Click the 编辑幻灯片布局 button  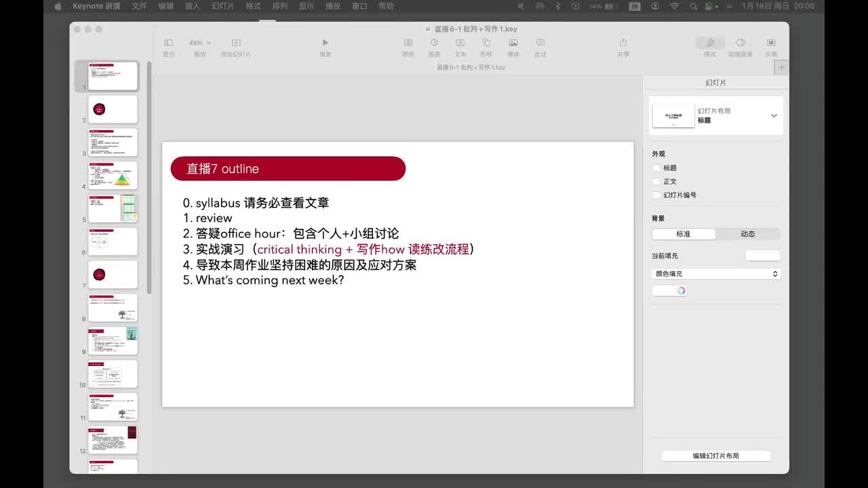[715, 456]
